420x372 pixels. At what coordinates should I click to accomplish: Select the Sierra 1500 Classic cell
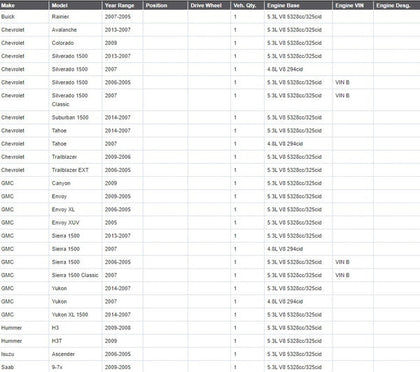pos(75,275)
